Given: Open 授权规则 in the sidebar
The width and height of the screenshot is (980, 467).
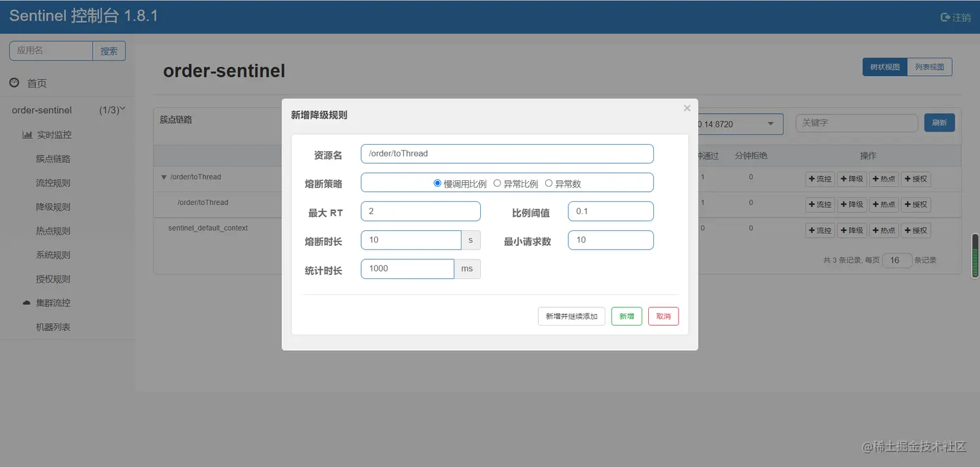Looking at the screenshot, I should click(53, 279).
